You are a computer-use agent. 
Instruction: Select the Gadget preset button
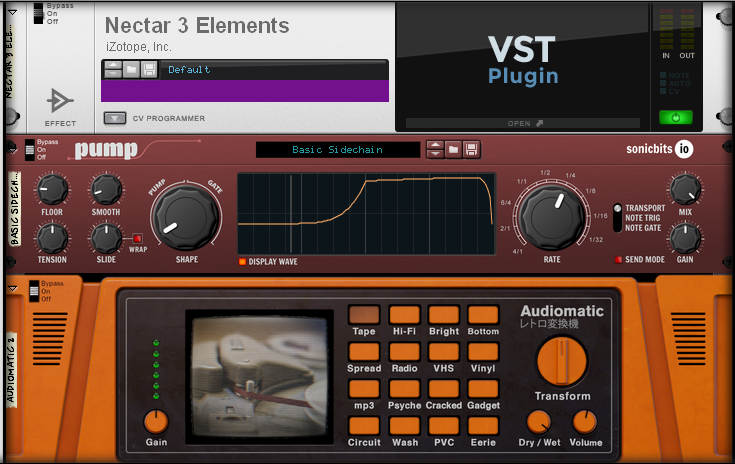483,389
